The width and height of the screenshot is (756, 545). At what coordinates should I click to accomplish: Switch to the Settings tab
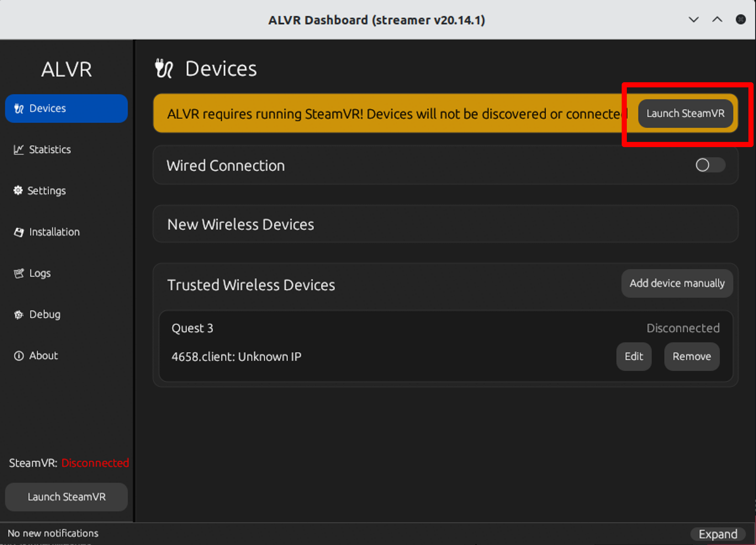(x=46, y=191)
